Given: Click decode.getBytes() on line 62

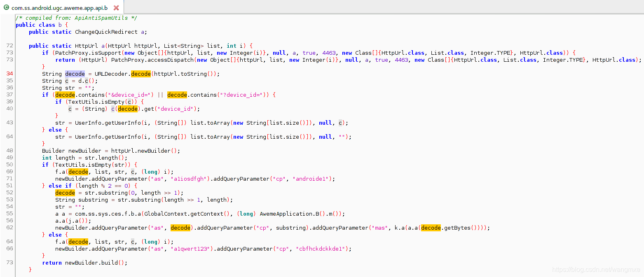Looking at the screenshot, I should [x=451, y=228].
